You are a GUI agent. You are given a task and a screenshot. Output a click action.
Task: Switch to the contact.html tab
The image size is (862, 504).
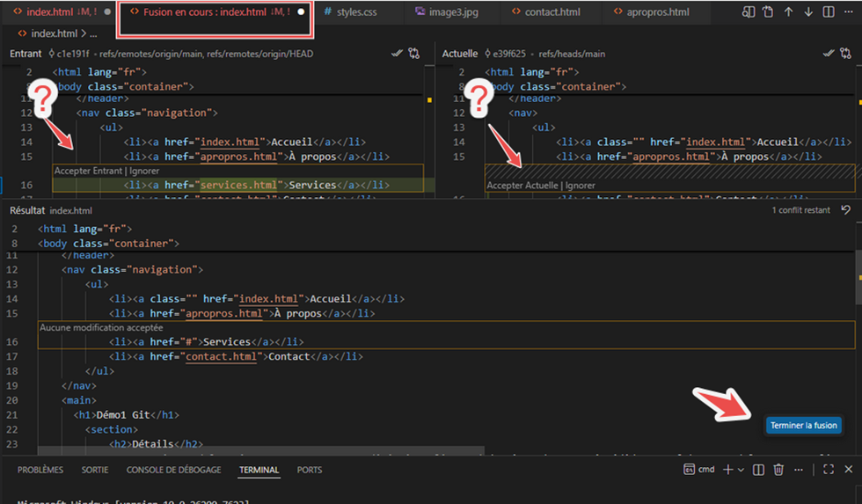click(x=545, y=11)
